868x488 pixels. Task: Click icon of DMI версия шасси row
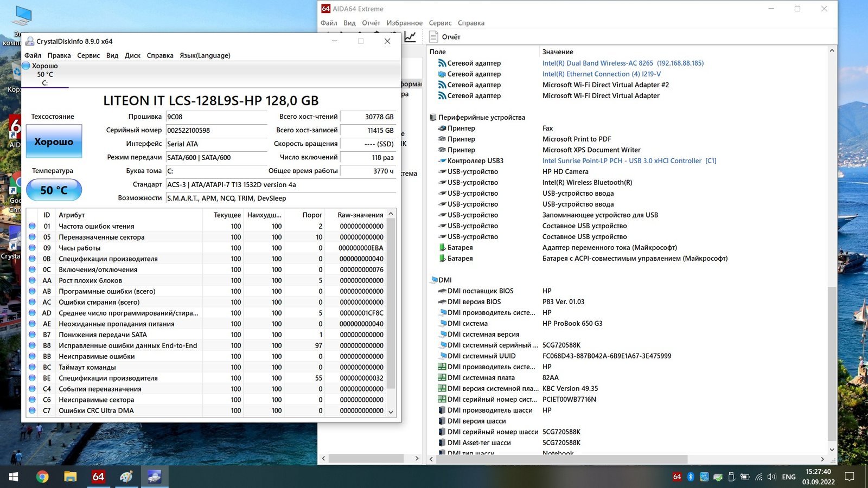442,421
